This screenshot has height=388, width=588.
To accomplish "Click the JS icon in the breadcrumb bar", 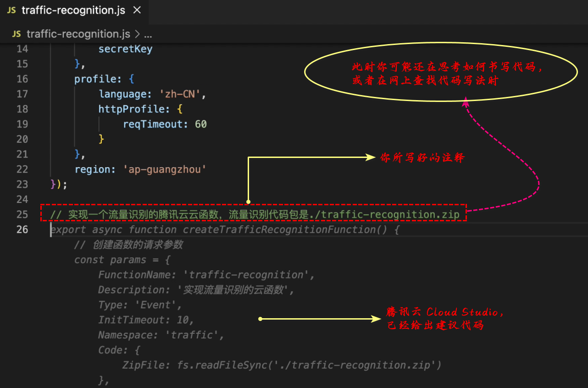I will [17, 34].
